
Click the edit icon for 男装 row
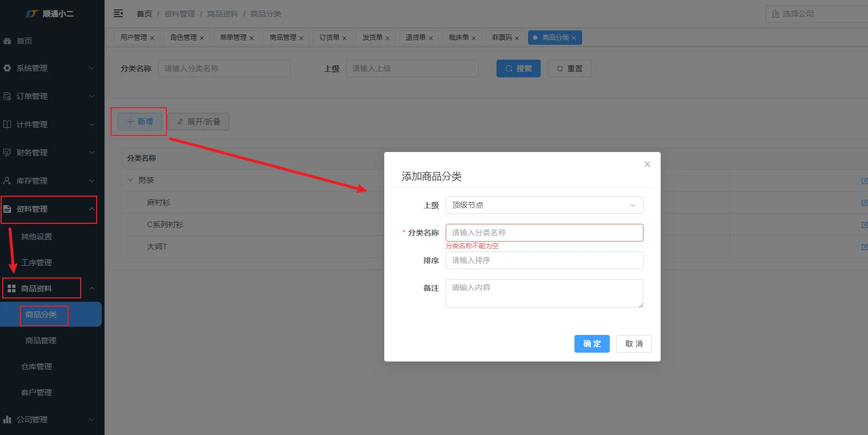click(864, 181)
